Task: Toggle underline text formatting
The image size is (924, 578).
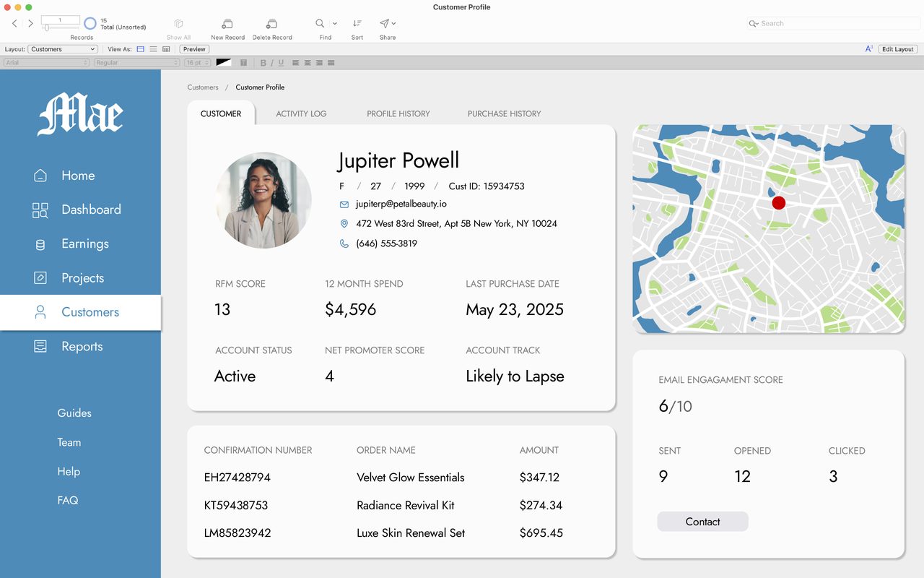Action: (x=281, y=63)
